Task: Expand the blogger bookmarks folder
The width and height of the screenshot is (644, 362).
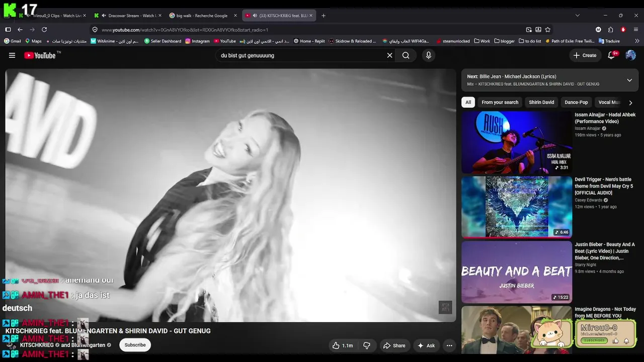Action: pyautogui.click(x=505, y=41)
